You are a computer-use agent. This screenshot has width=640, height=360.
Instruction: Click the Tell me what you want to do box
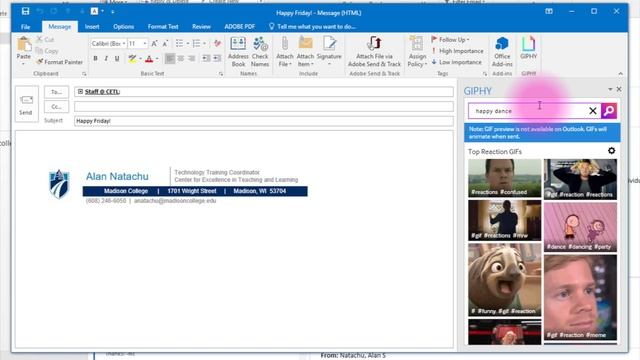tap(312, 27)
